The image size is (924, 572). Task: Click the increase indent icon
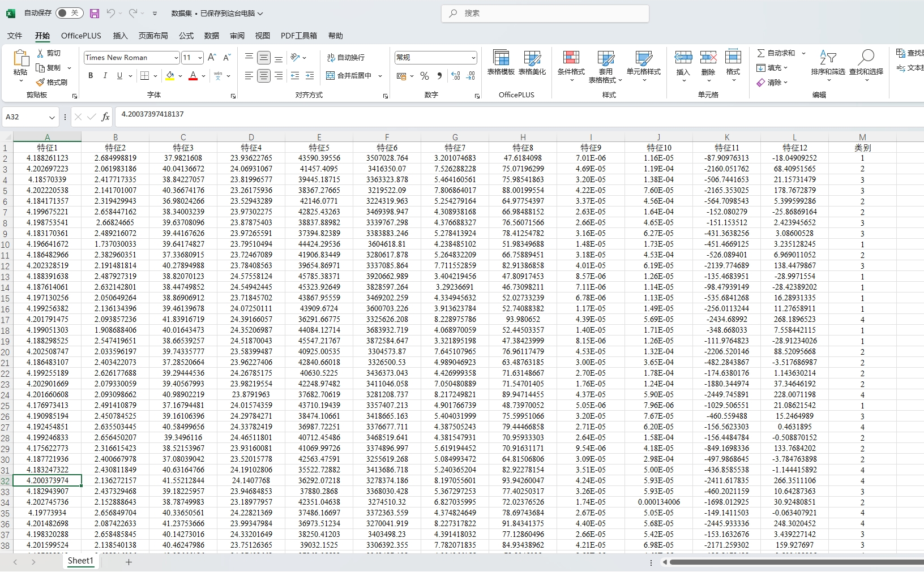tap(310, 75)
